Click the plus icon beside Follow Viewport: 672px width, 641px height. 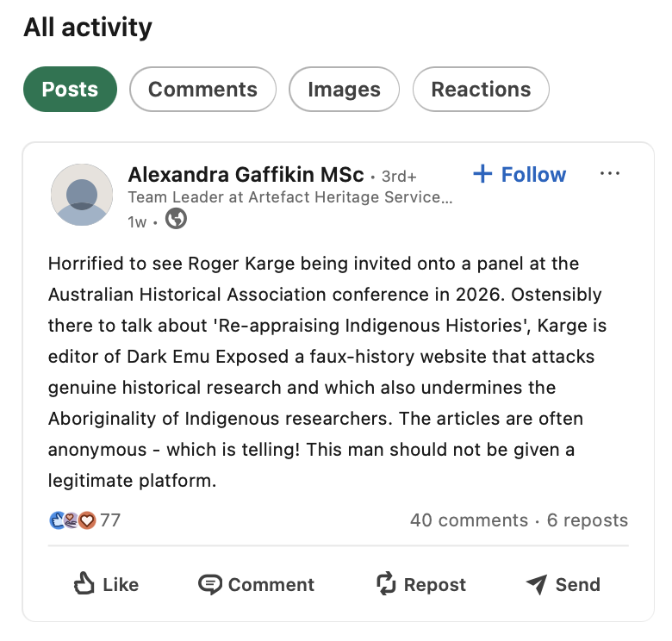pyautogui.click(x=482, y=173)
